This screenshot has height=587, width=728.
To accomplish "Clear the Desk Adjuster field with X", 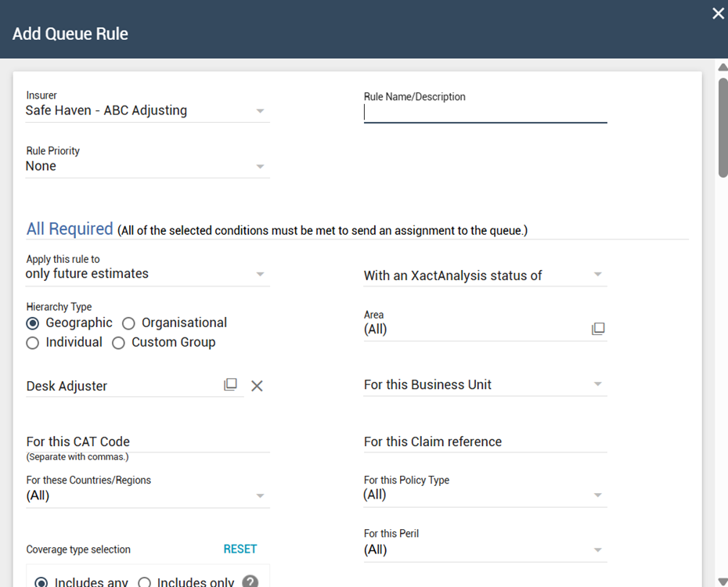I will click(257, 386).
